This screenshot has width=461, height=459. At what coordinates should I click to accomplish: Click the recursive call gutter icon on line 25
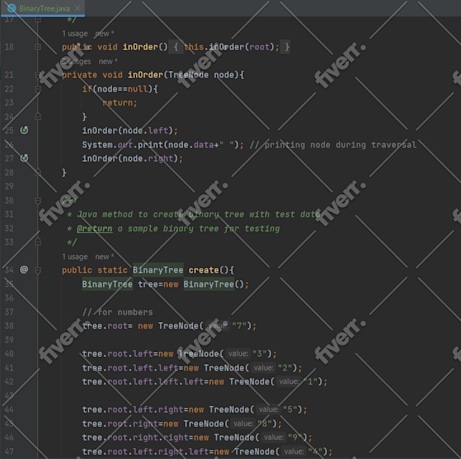point(24,130)
